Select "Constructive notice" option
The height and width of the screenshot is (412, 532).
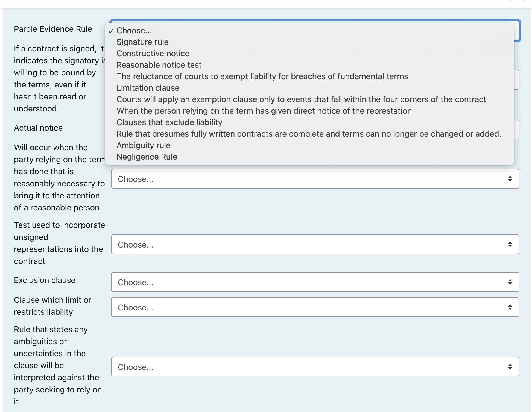point(153,53)
